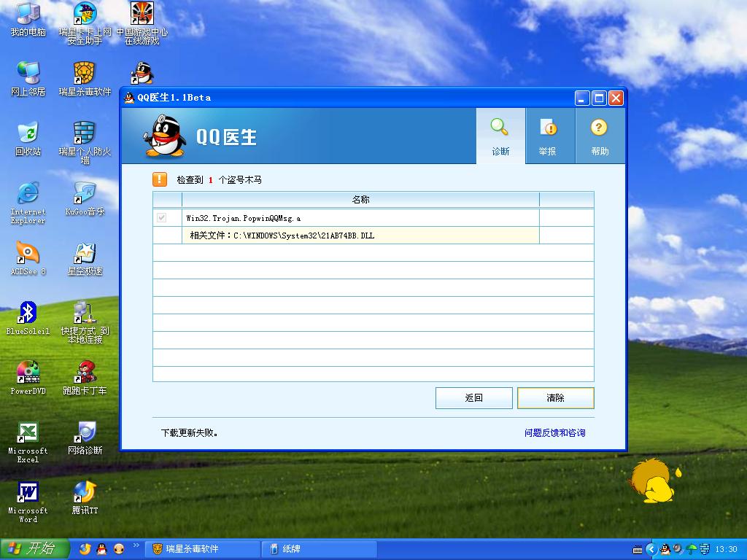The height and width of the screenshot is (560, 747).
Task: Click the system clock 13:30
Action: point(727,549)
